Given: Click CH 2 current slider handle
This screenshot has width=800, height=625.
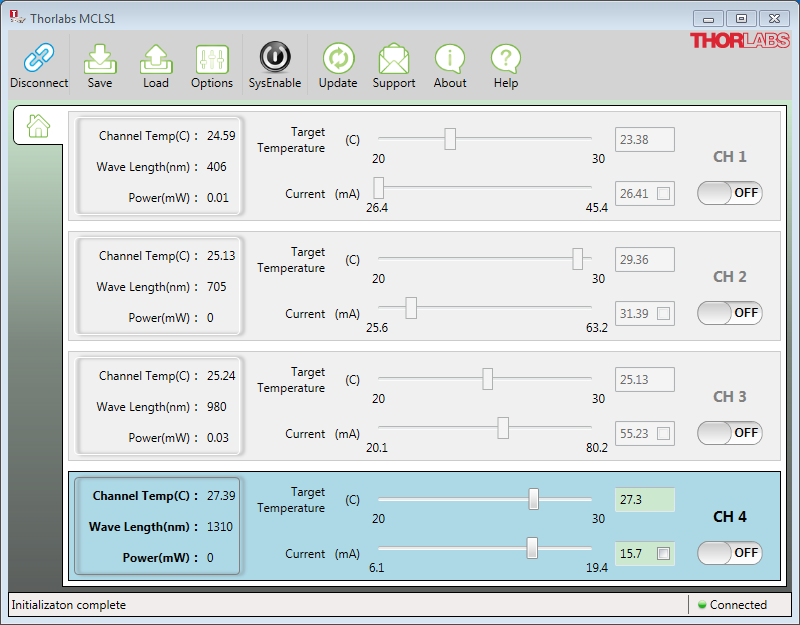Looking at the screenshot, I should (x=411, y=308).
